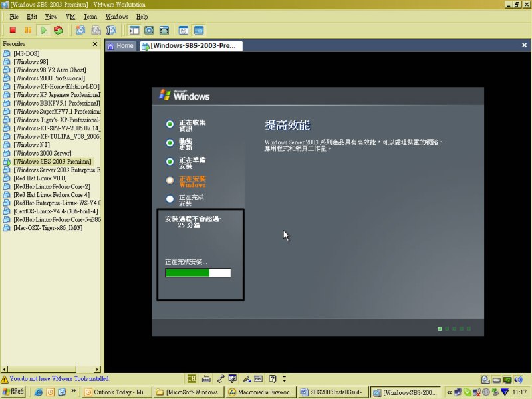The image size is (532, 399).
Task: Close the Favorites sidebar panel
Action: (x=95, y=44)
